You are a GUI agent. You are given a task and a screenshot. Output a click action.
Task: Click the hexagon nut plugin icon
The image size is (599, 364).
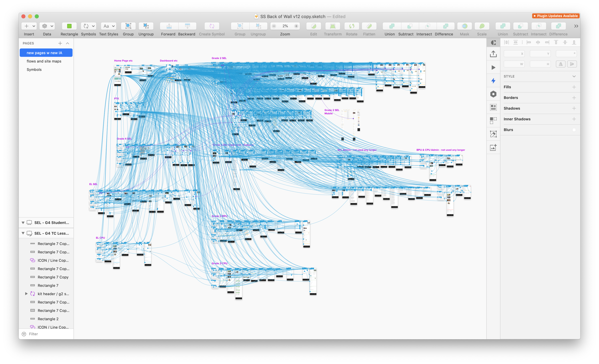coord(493,94)
